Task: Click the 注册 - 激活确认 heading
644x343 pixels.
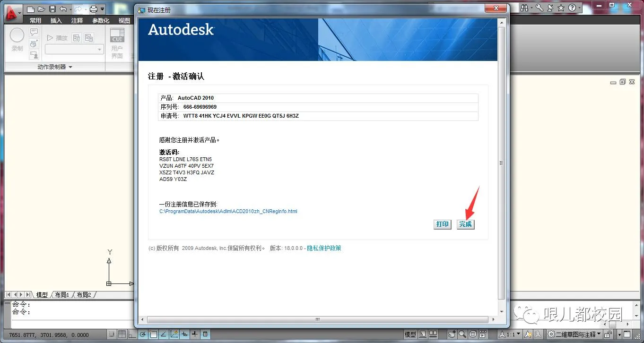Action: coord(176,77)
